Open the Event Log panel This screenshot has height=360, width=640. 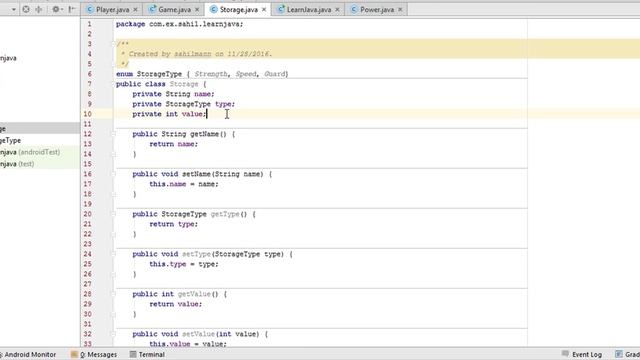582,354
